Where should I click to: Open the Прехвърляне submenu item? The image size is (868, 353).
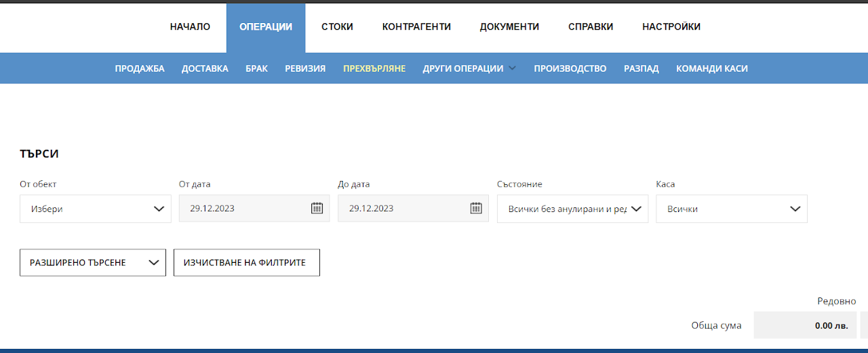pyautogui.click(x=374, y=68)
